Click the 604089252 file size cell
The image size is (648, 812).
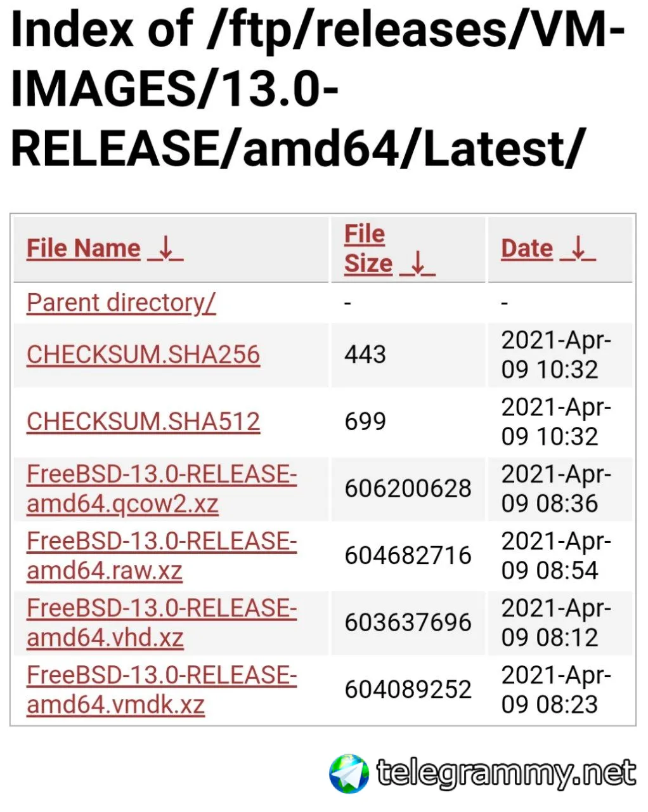coord(408,690)
